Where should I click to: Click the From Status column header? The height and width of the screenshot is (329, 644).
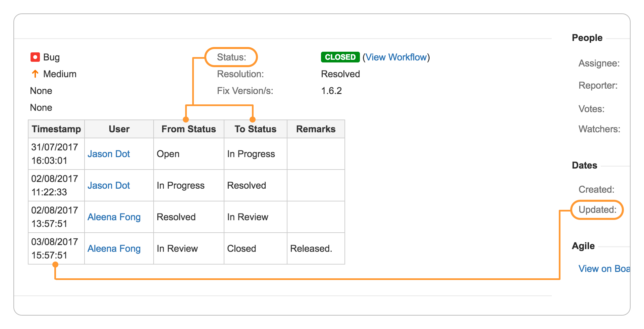tap(189, 129)
